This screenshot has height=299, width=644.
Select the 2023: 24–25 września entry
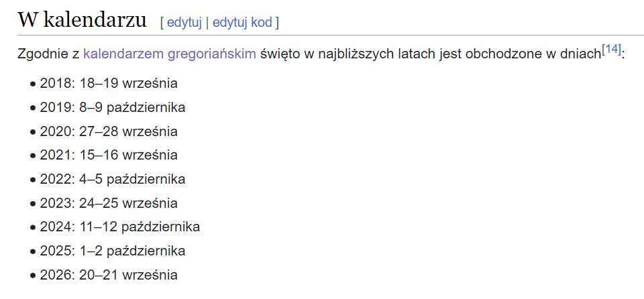tap(109, 203)
